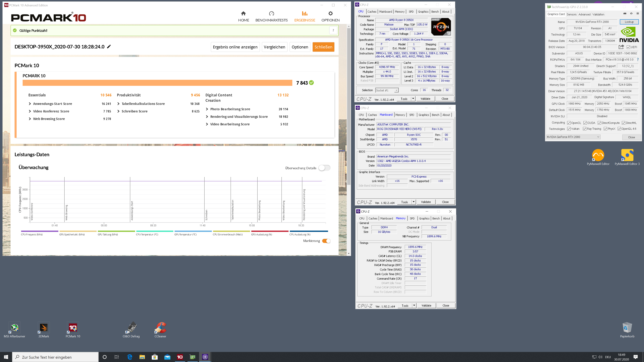The height and width of the screenshot is (362, 644).
Task: Open the notification center icon
Action: pyautogui.click(x=636, y=357)
